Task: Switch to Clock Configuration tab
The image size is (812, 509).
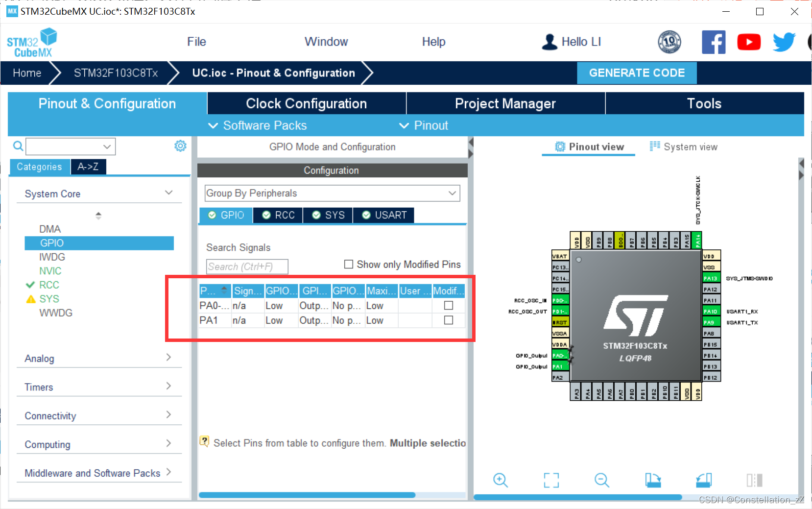Action: tap(307, 103)
